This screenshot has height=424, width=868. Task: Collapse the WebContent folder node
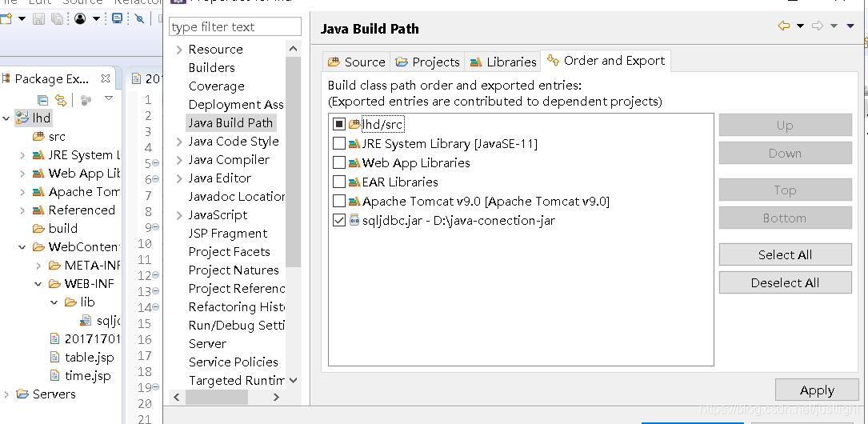[x=22, y=247]
